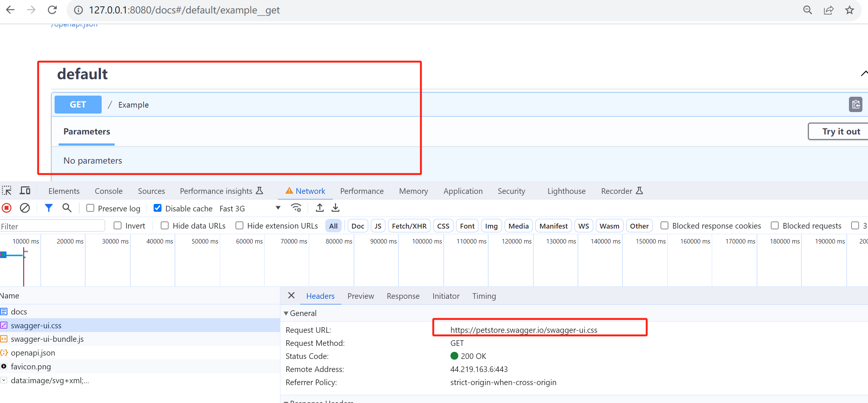Toggle the network filter funnel icon
This screenshot has width=868, height=403.
point(49,208)
